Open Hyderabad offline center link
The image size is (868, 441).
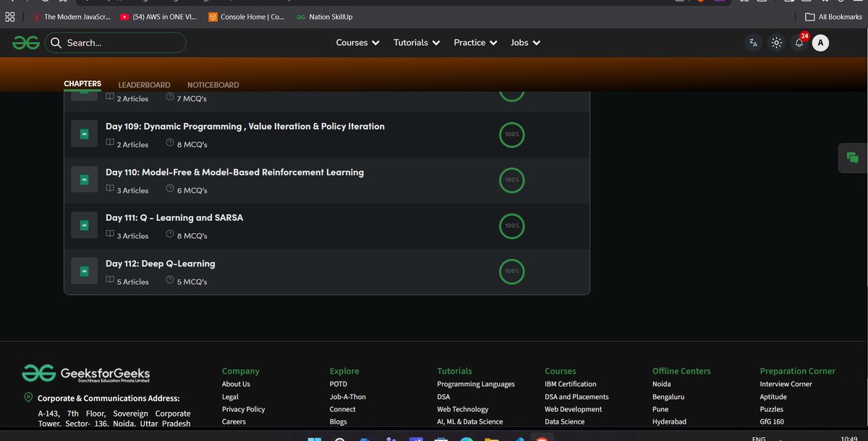(669, 421)
